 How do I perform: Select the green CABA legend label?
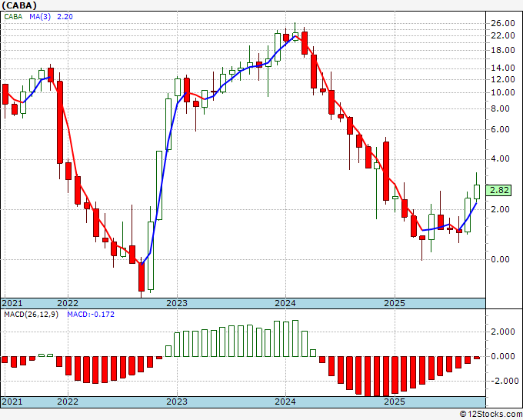click(13, 17)
